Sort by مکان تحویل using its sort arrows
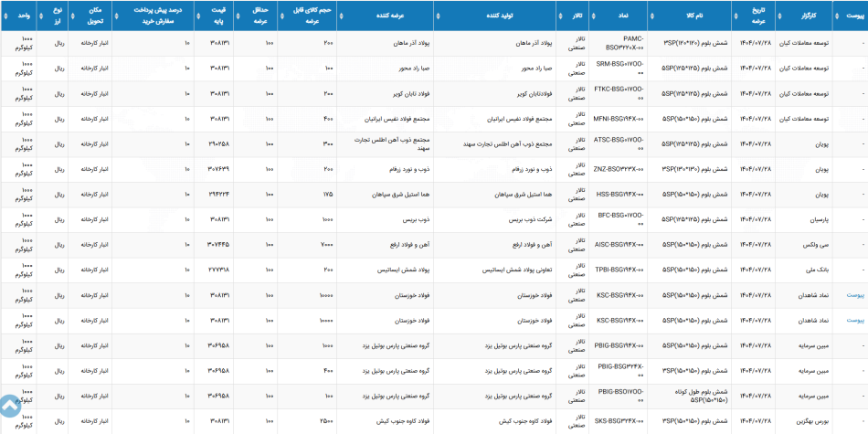The width and height of the screenshot is (868, 434). click(x=72, y=16)
